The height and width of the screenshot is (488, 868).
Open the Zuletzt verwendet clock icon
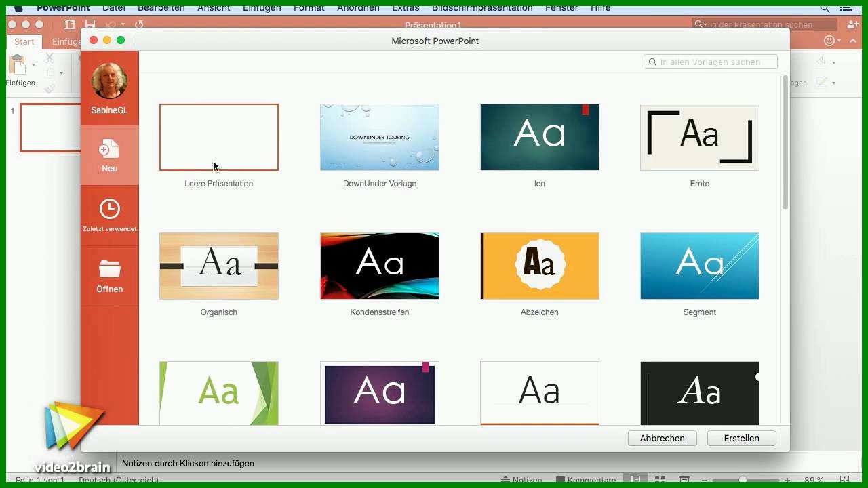[x=109, y=209]
